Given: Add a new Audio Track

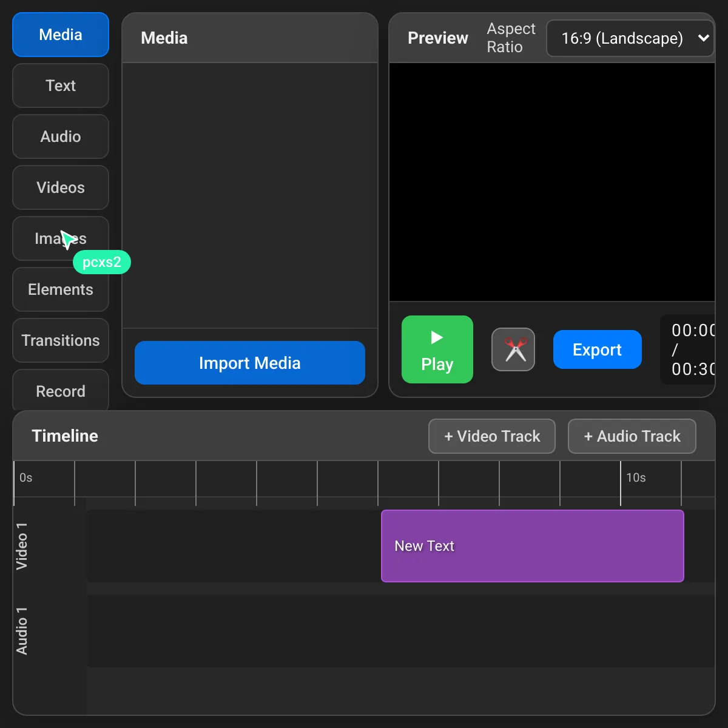Looking at the screenshot, I should coord(632,436).
